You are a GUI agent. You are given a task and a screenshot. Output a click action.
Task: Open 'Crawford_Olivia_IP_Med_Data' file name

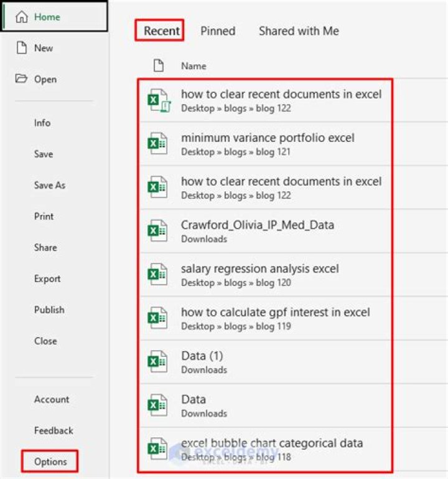click(x=257, y=225)
